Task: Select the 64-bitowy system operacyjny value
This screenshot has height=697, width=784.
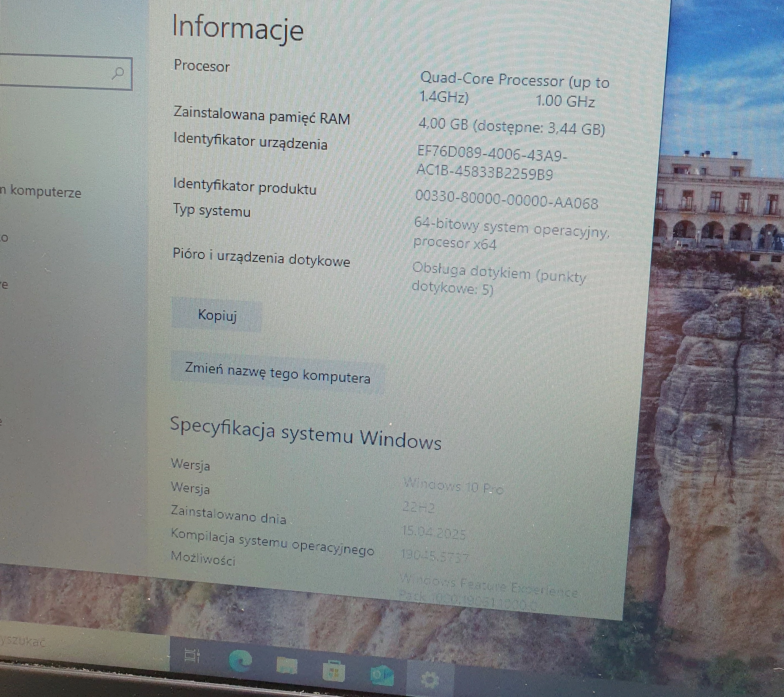Action: [x=511, y=233]
